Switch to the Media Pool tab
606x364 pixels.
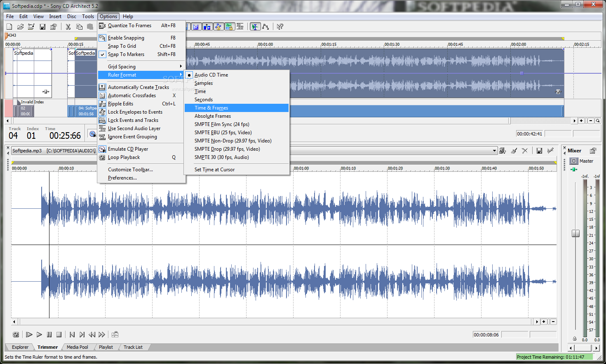(x=78, y=347)
